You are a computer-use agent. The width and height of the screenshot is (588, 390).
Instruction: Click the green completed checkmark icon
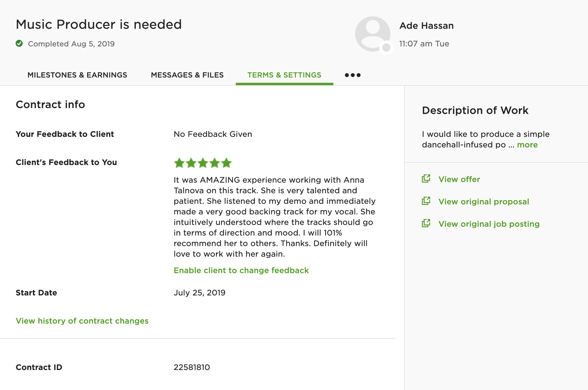click(19, 43)
